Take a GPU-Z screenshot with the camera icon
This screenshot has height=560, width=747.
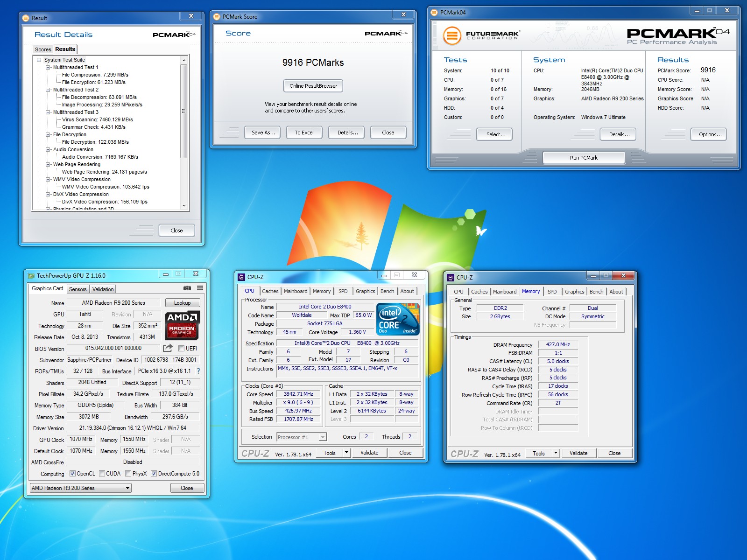point(187,288)
